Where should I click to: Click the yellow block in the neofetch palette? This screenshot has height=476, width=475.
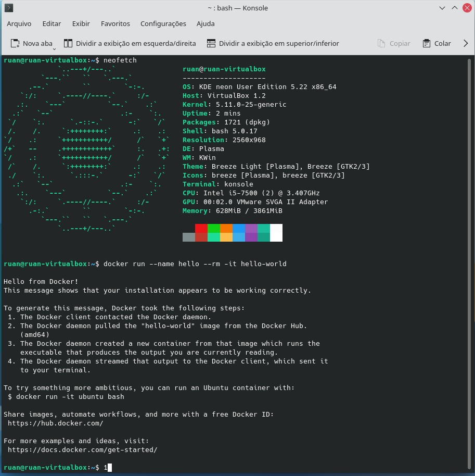[x=226, y=237]
